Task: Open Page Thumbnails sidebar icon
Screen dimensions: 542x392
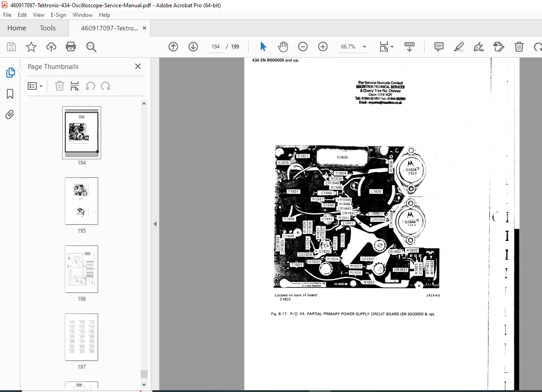Action: 10,73
